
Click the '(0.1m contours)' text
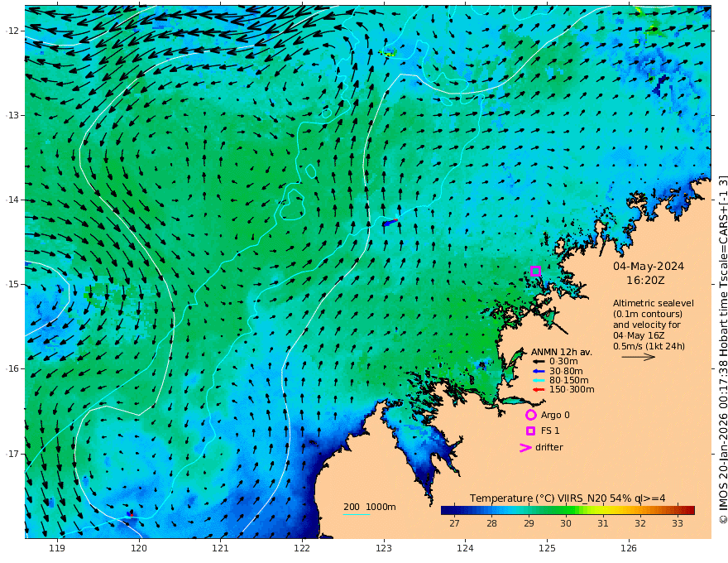(648, 314)
